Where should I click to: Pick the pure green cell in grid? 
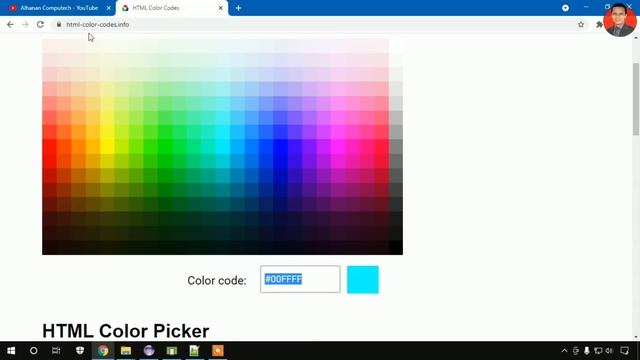[165, 146]
